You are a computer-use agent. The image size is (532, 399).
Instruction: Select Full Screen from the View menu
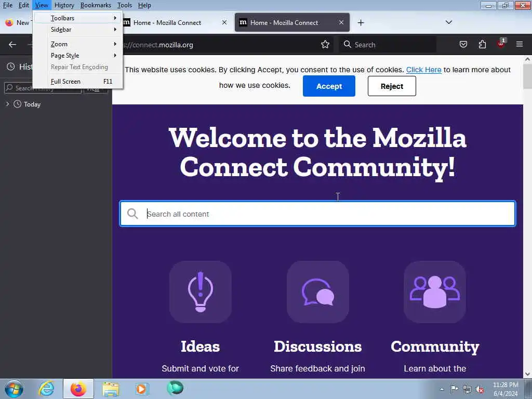78,82
